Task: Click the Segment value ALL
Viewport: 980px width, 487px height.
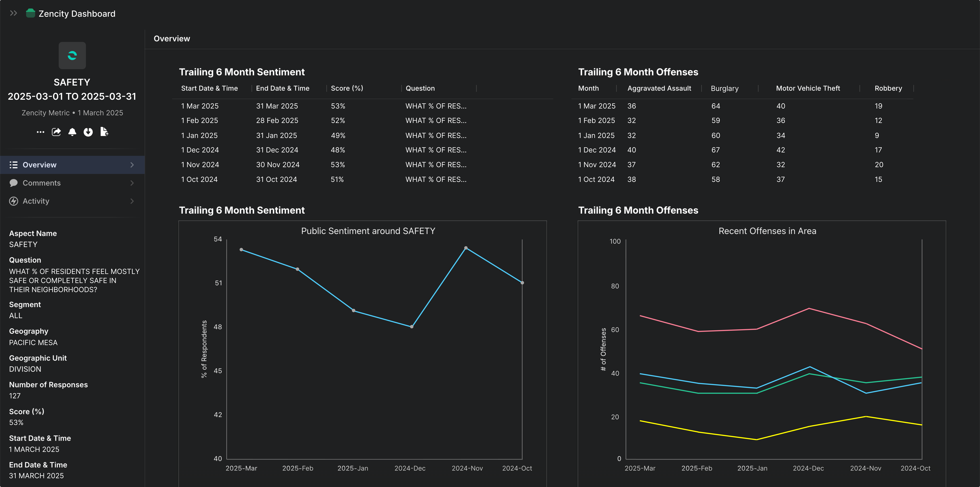Action: [16, 316]
